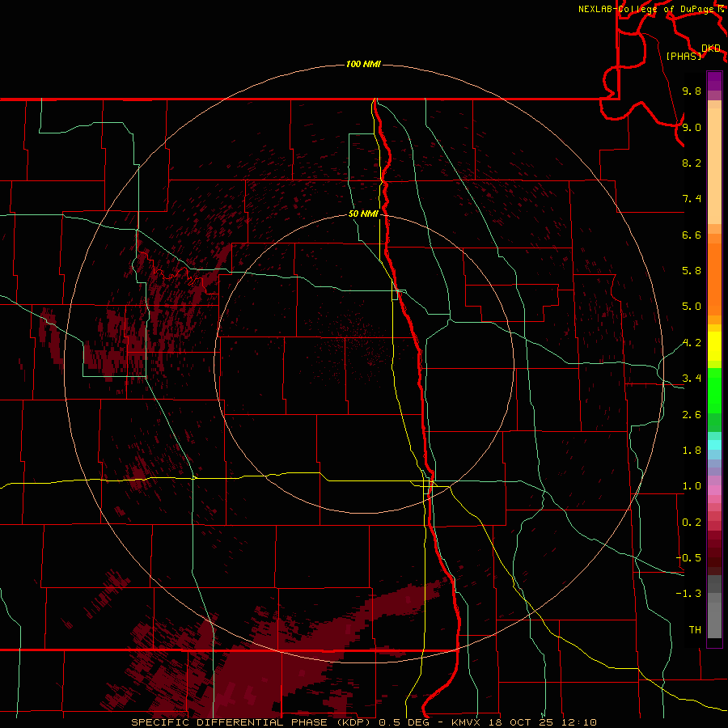Click the 5.0 legend value
The width and height of the screenshot is (728, 728).
pyautogui.click(x=692, y=307)
